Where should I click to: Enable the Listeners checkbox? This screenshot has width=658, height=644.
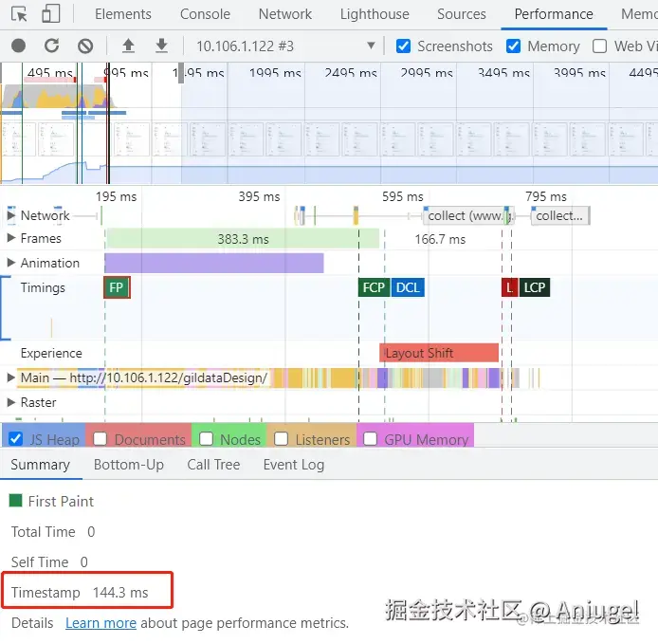(x=281, y=439)
